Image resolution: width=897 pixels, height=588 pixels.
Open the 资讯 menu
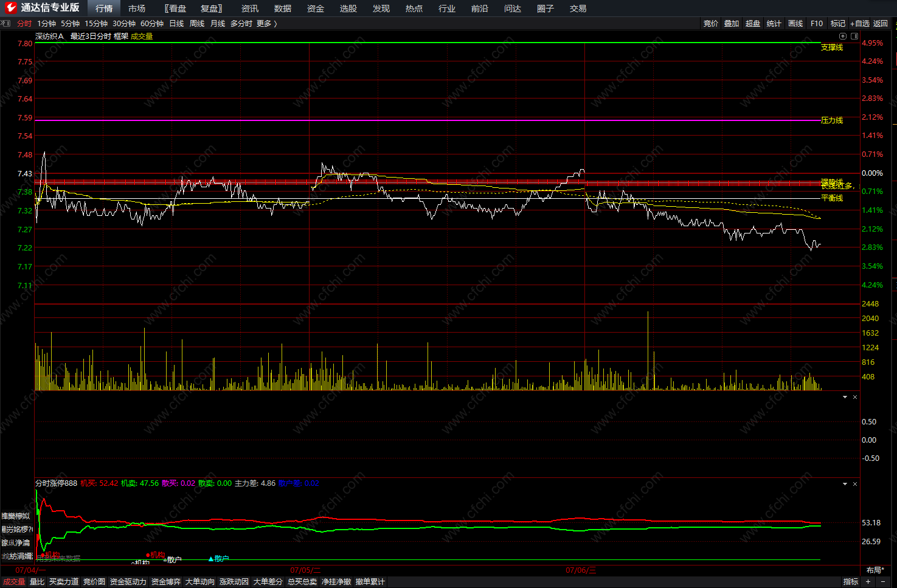pos(249,9)
